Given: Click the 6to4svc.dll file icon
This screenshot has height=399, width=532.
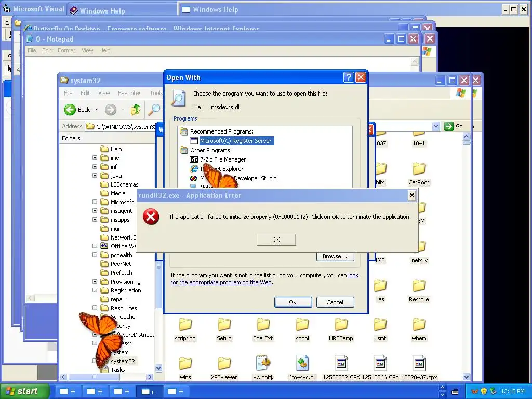Looking at the screenshot, I should point(302,363).
